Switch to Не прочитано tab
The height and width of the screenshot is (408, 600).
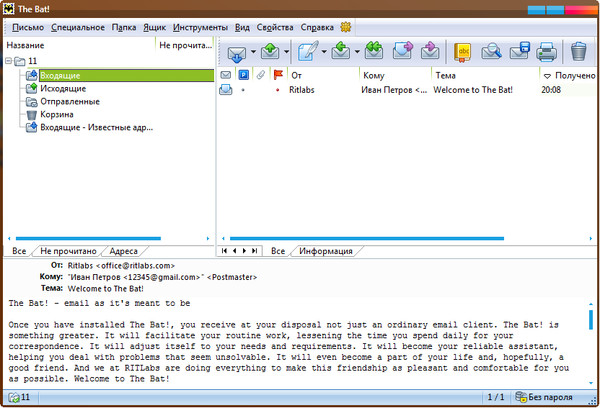tap(68, 251)
